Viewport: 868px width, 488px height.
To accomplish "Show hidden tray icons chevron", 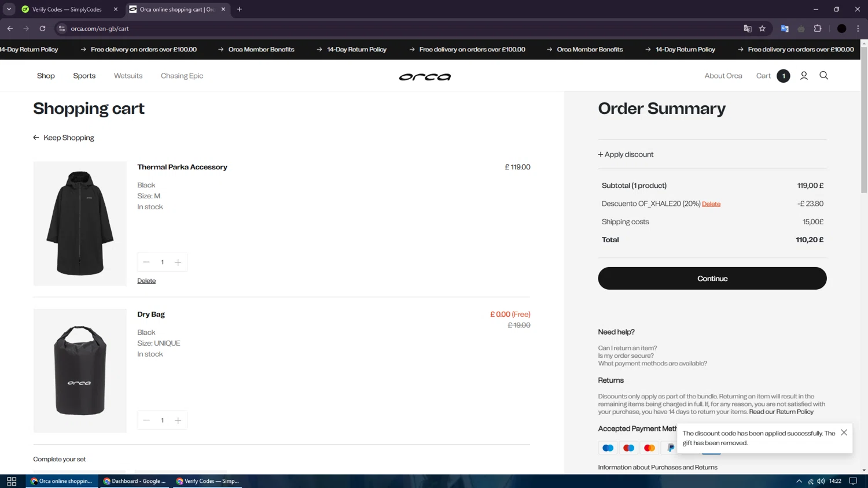I will coord(799,481).
